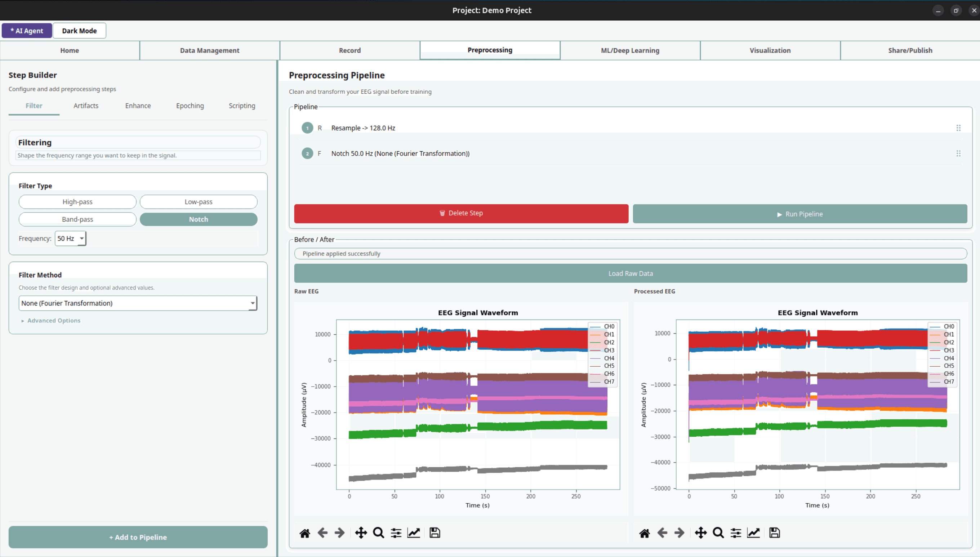Click back arrow under Processed EEG plot
This screenshot has width=980, height=557.
[x=662, y=533]
